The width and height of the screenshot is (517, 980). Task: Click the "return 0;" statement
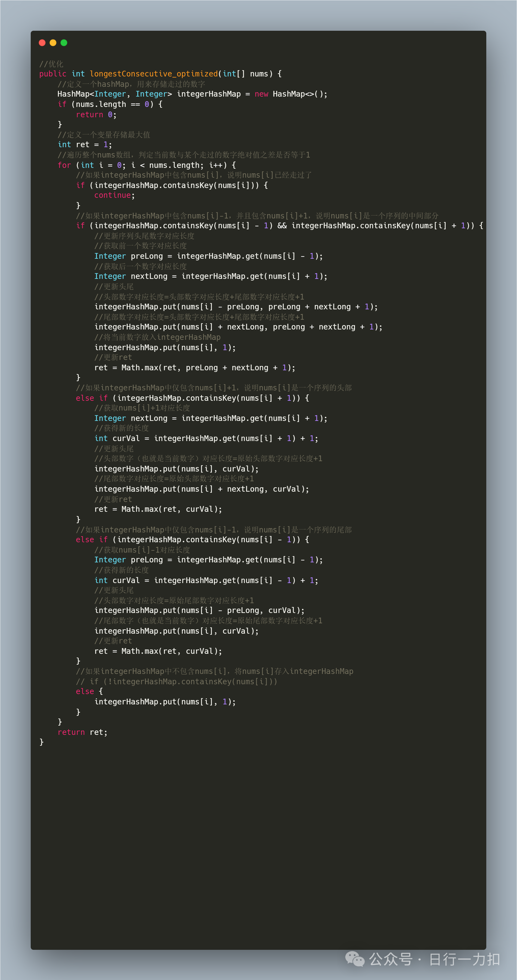(96, 115)
